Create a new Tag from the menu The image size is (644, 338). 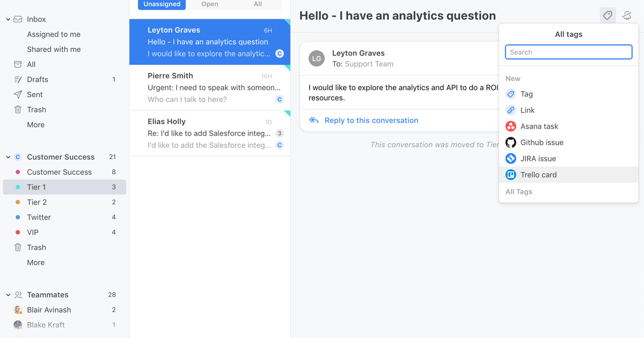pyautogui.click(x=526, y=94)
